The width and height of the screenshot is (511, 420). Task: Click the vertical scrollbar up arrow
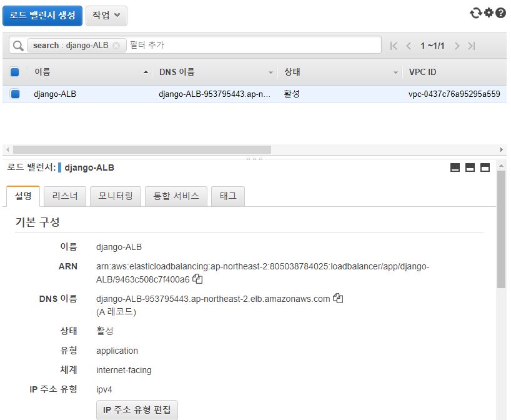coord(501,166)
